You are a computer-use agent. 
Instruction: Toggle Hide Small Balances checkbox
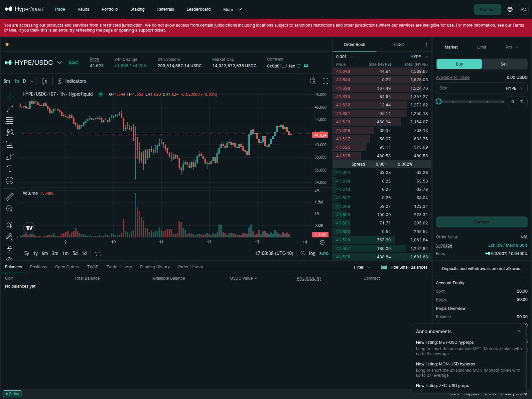click(384, 267)
